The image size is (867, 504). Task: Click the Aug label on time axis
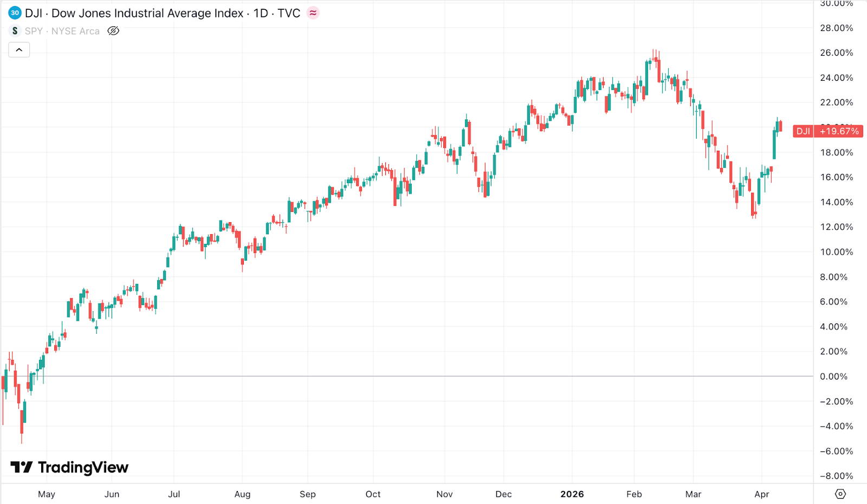242,494
